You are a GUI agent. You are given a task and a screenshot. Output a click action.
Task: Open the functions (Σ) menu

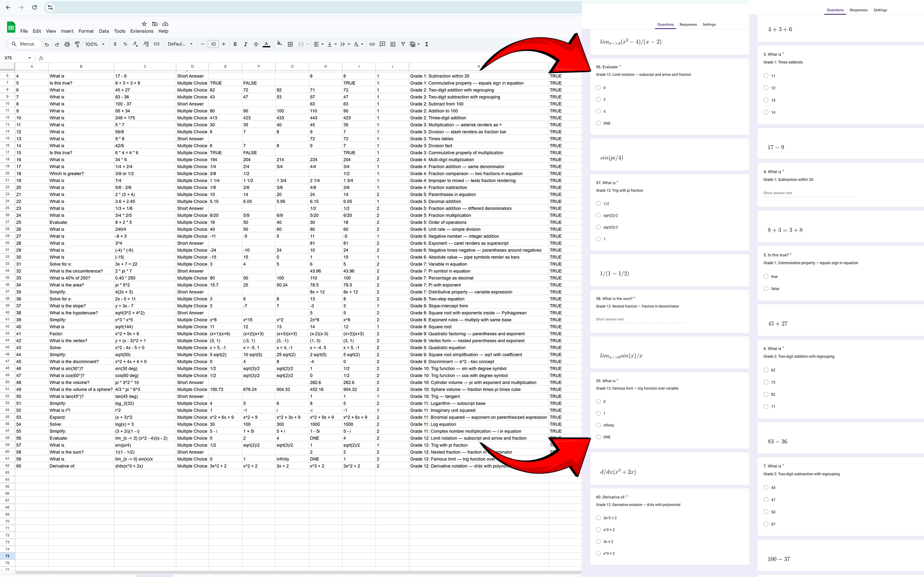coord(427,44)
